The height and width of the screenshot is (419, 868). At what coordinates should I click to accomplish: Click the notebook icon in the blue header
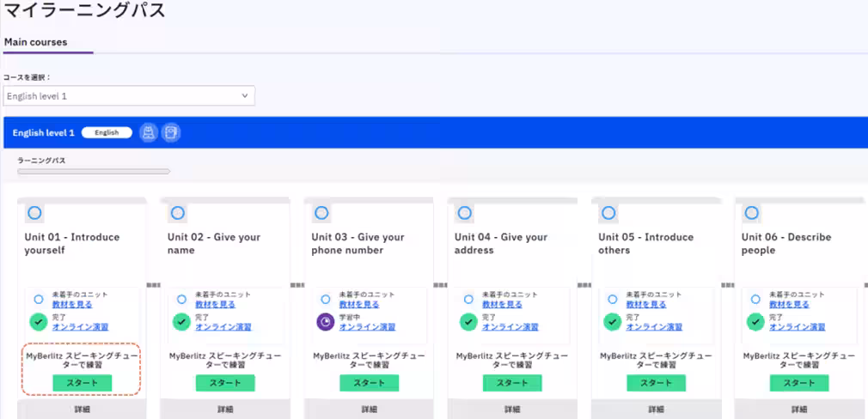171,132
